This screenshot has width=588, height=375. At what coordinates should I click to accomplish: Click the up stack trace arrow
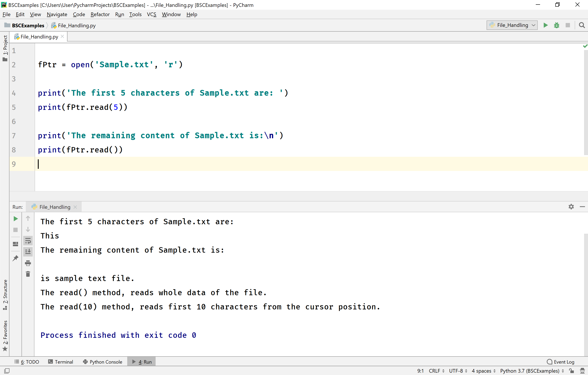28,218
